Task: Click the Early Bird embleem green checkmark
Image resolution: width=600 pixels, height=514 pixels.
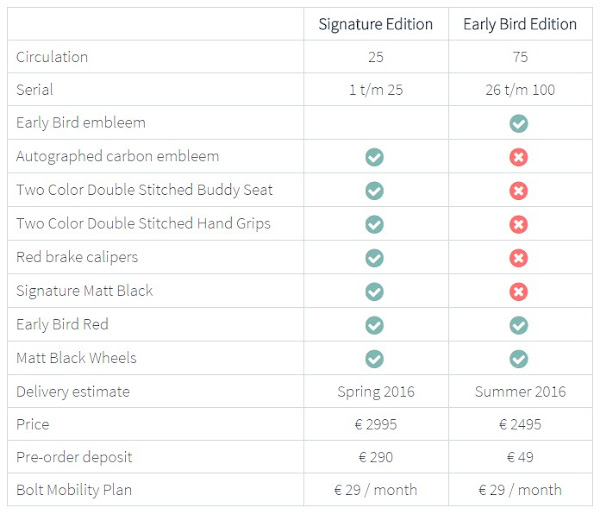Action: (x=519, y=124)
